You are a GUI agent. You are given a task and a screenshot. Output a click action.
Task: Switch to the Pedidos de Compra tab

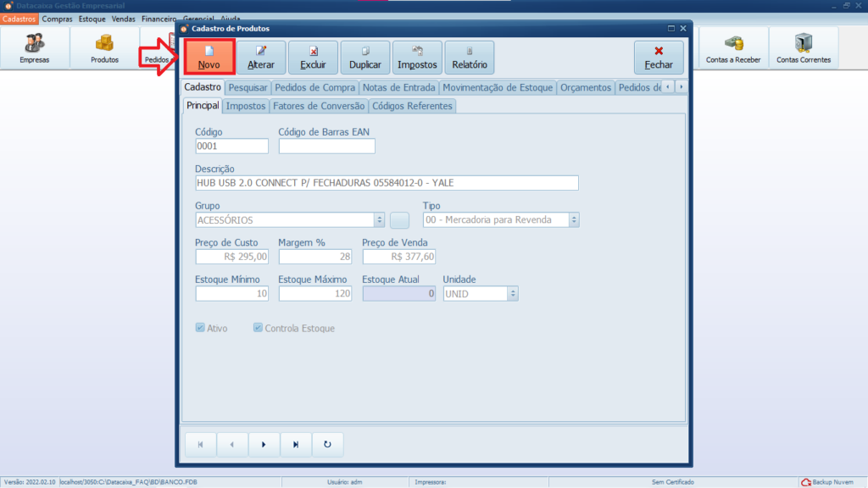pyautogui.click(x=315, y=87)
